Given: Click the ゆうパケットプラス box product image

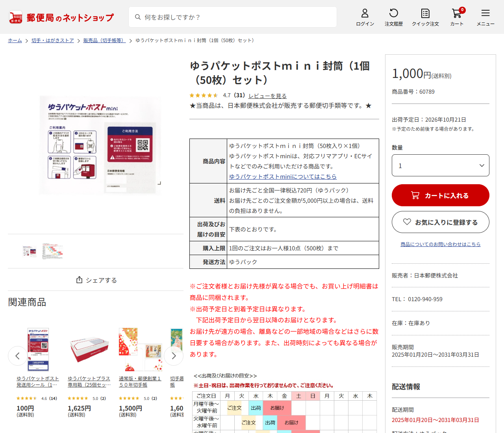Looking at the screenshot, I should tap(89, 350).
